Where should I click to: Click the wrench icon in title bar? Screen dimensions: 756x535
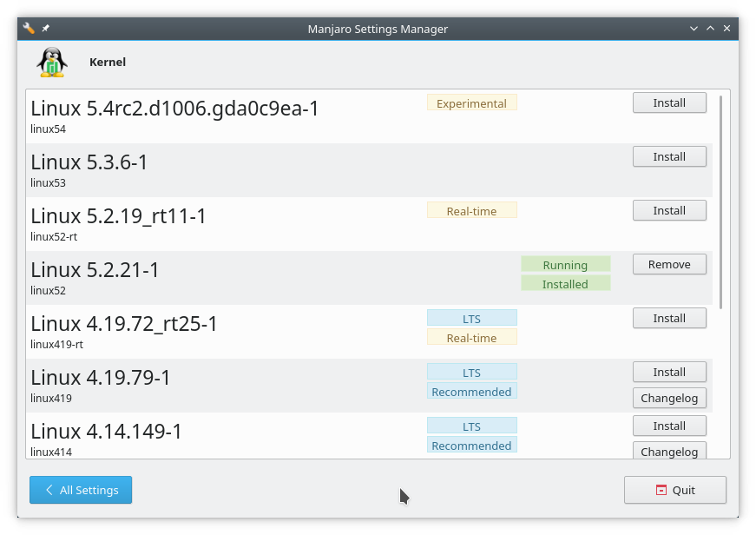pyautogui.click(x=29, y=29)
